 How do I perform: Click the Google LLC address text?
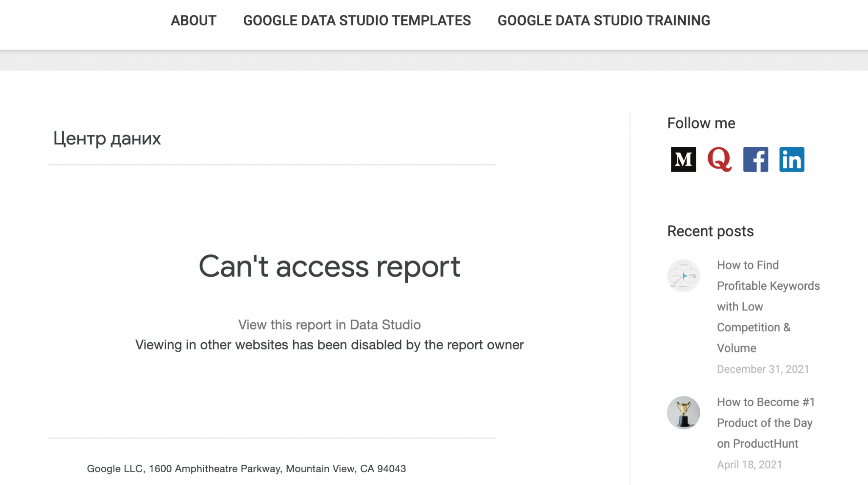pos(247,469)
